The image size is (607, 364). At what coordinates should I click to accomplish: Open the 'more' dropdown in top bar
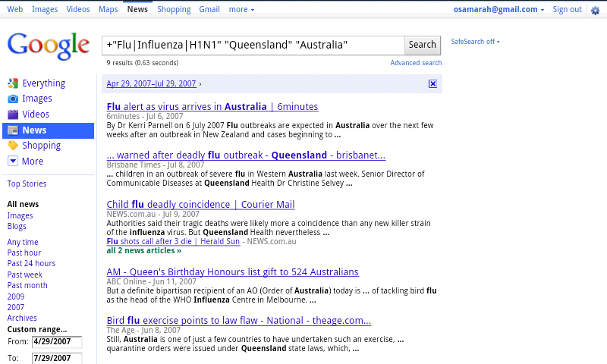click(241, 9)
